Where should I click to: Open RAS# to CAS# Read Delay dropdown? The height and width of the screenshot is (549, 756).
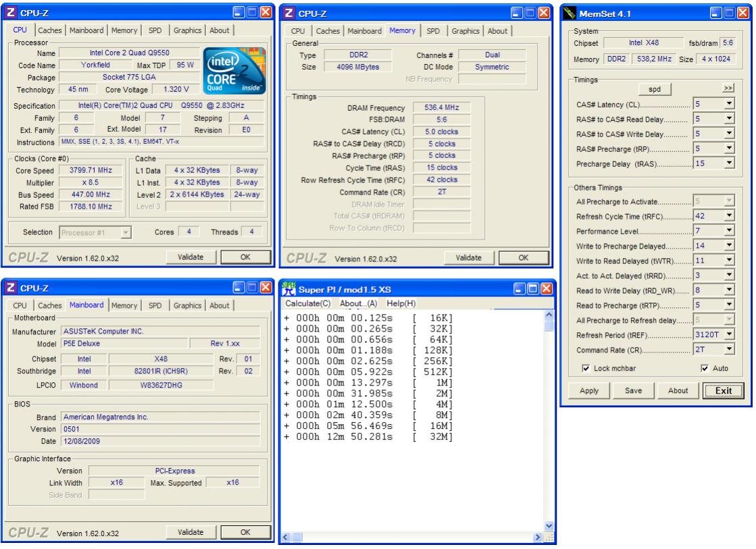click(729, 119)
